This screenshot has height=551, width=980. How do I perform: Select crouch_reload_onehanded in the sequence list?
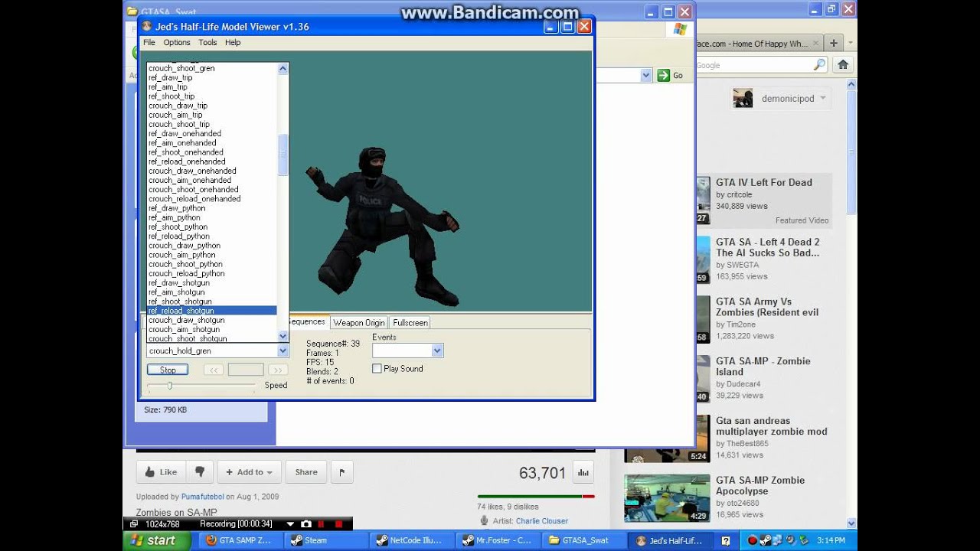[x=211, y=199]
